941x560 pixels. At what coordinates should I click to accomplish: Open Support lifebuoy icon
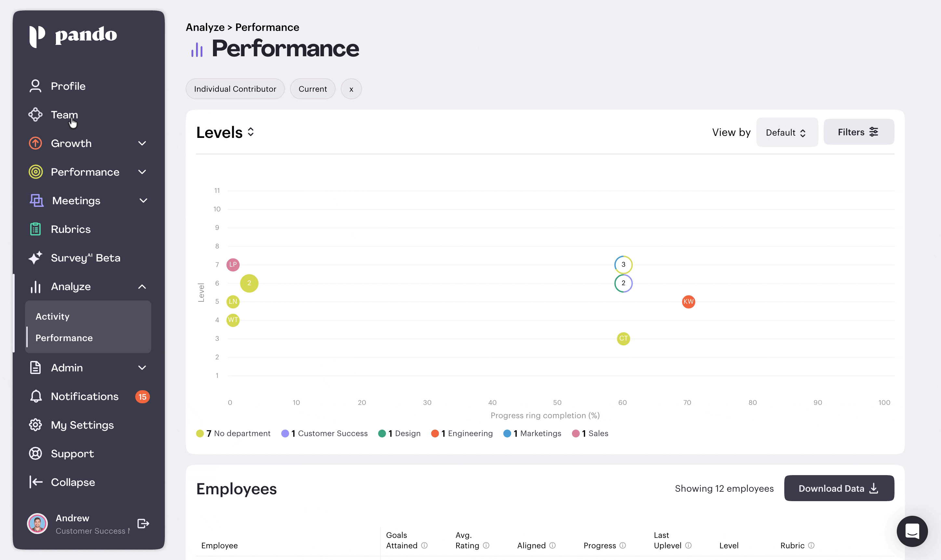35,454
